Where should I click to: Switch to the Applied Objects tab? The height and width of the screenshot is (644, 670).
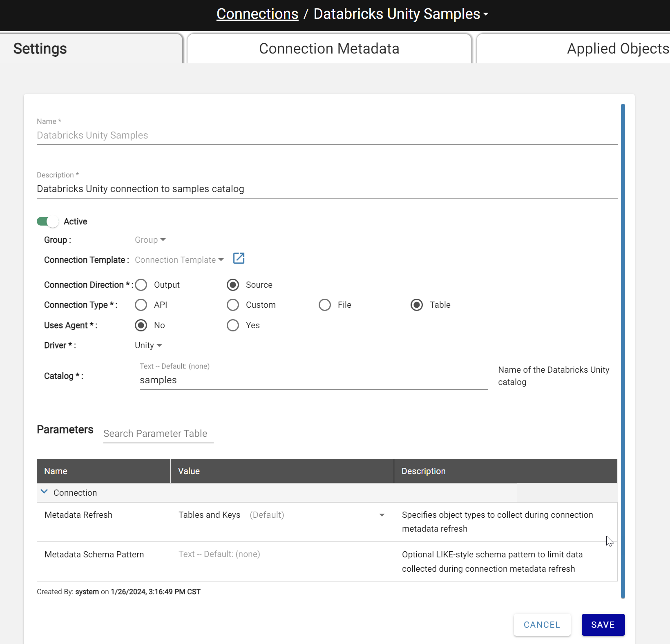pos(573,49)
